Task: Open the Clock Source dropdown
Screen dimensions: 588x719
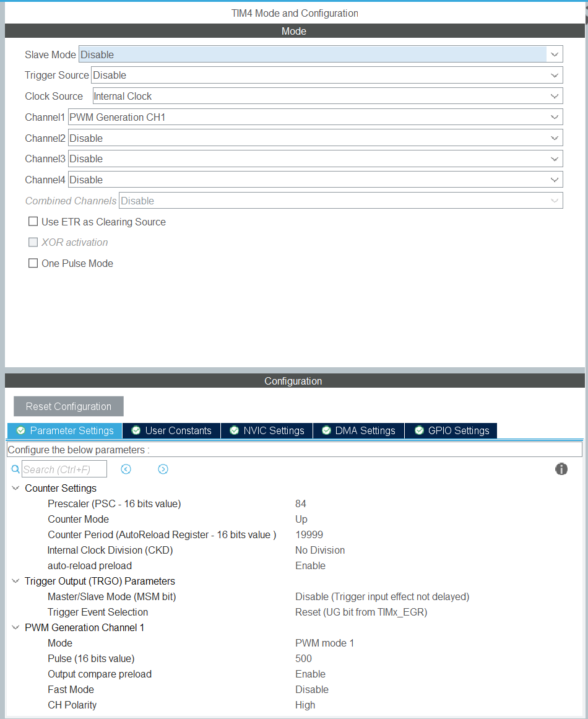Action: pyautogui.click(x=327, y=96)
